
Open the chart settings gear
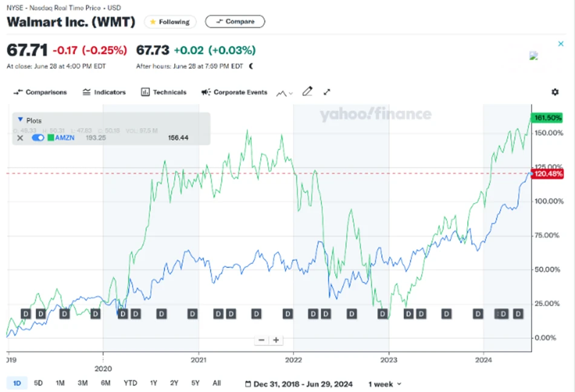[x=555, y=92]
